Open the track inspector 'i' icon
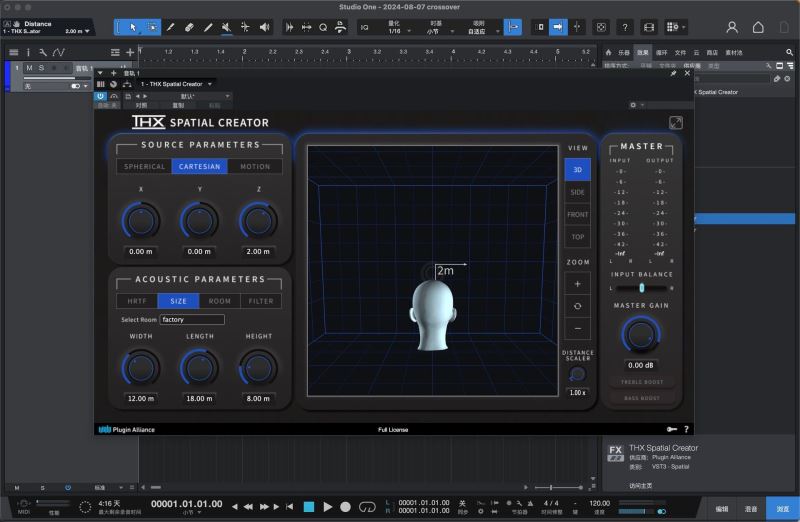The width and height of the screenshot is (800, 522). (28, 52)
